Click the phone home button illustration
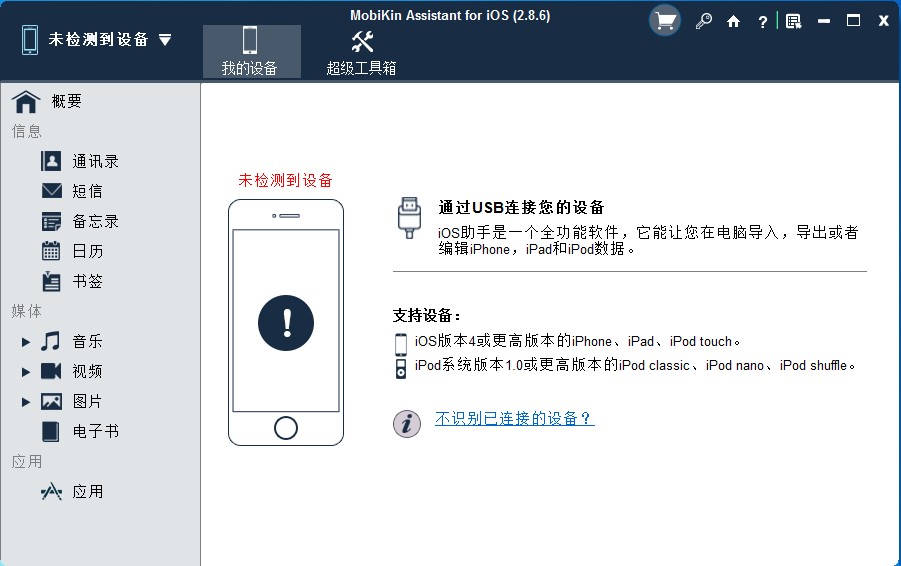Screen dimensions: 901x566 coord(286,428)
